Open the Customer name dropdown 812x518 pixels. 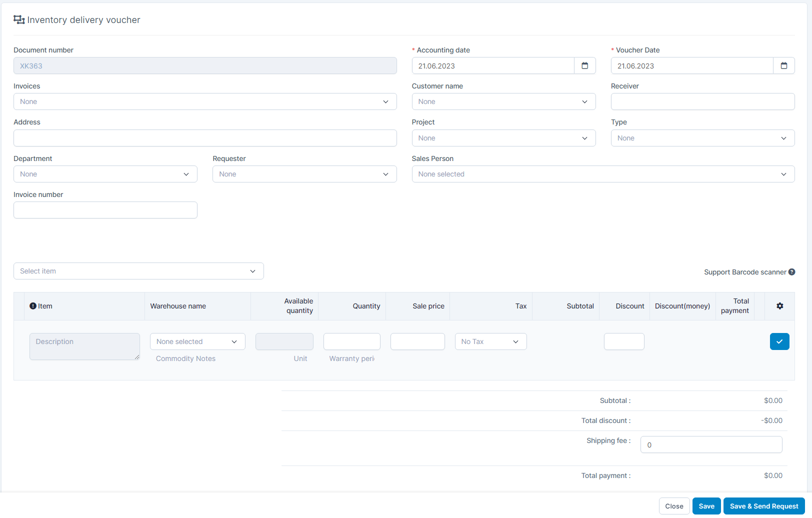tap(503, 102)
